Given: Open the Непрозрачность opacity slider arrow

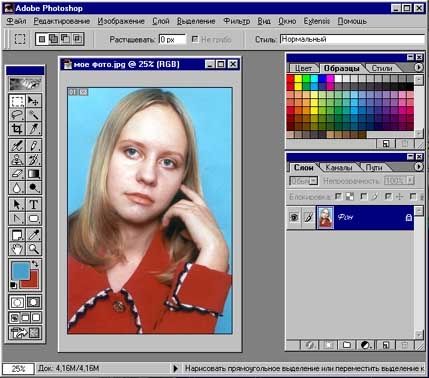Looking at the screenshot, I should [x=410, y=180].
